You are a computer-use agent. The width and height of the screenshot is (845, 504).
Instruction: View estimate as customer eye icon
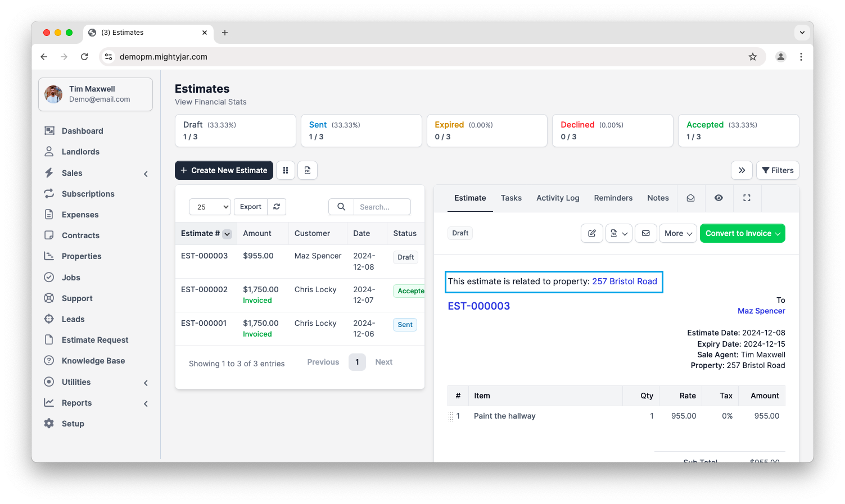[719, 198]
